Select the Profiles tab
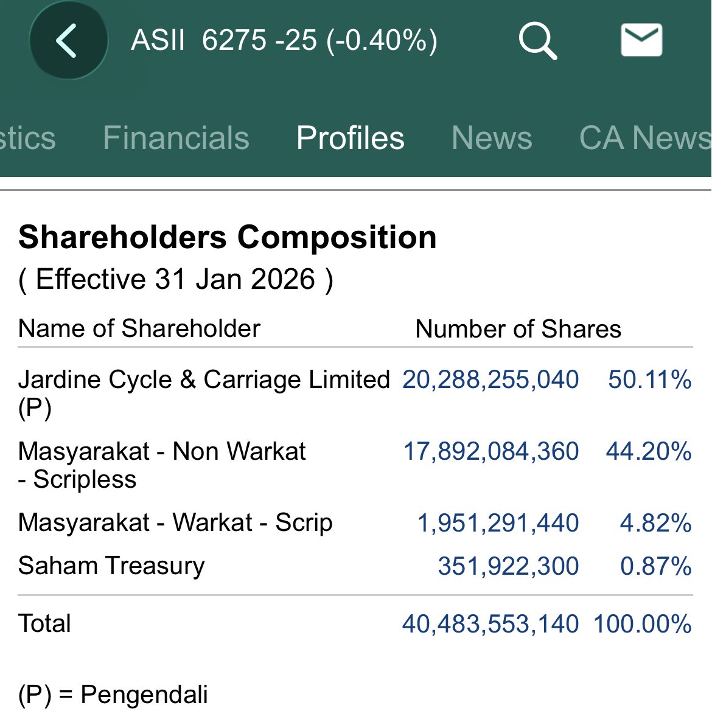The height and width of the screenshot is (728, 712). [350, 137]
